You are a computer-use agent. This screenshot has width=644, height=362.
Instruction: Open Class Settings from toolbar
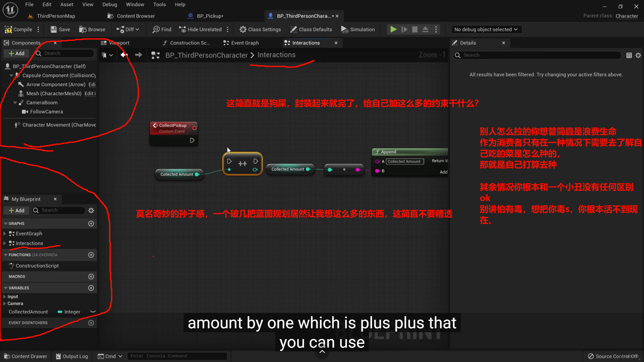260,29
